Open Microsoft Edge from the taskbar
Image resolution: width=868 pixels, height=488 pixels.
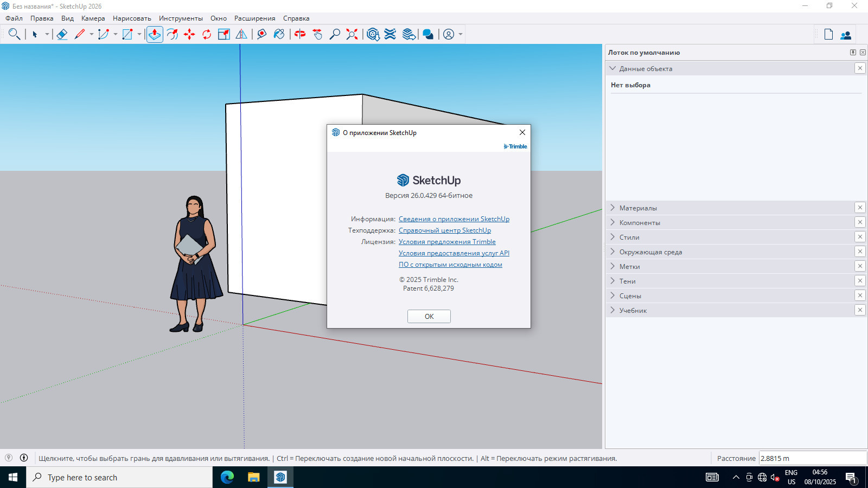coord(227,477)
